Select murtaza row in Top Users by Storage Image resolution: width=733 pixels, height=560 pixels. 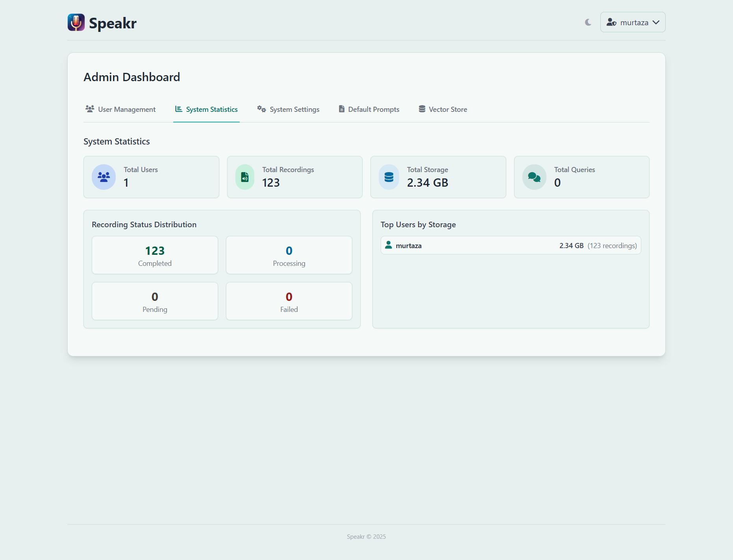511,245
